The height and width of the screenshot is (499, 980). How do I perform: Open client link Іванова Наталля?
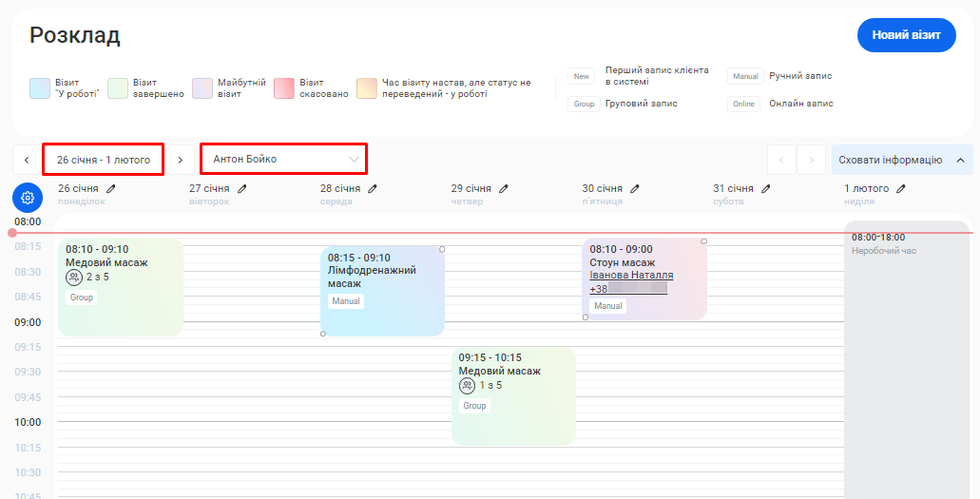pos(631,276)
